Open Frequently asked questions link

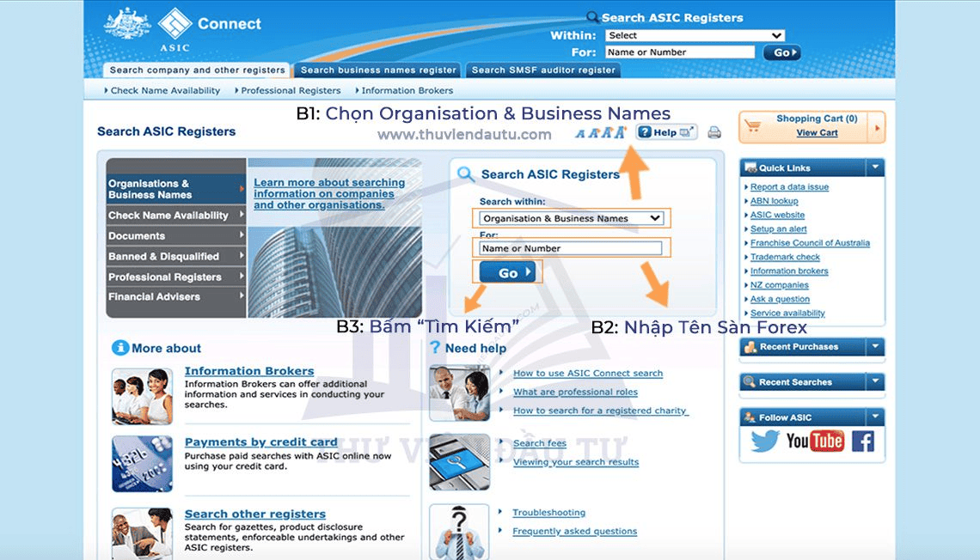tap(575, 532)
